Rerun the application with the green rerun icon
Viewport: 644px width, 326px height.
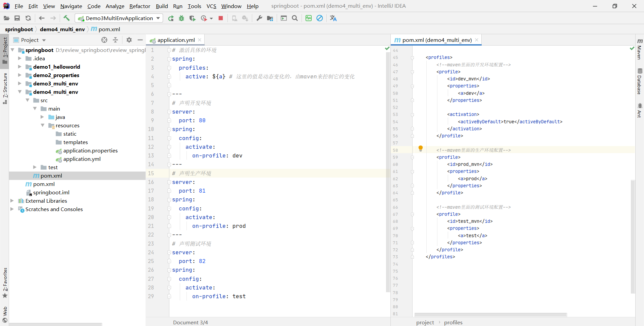pos(171,18)
